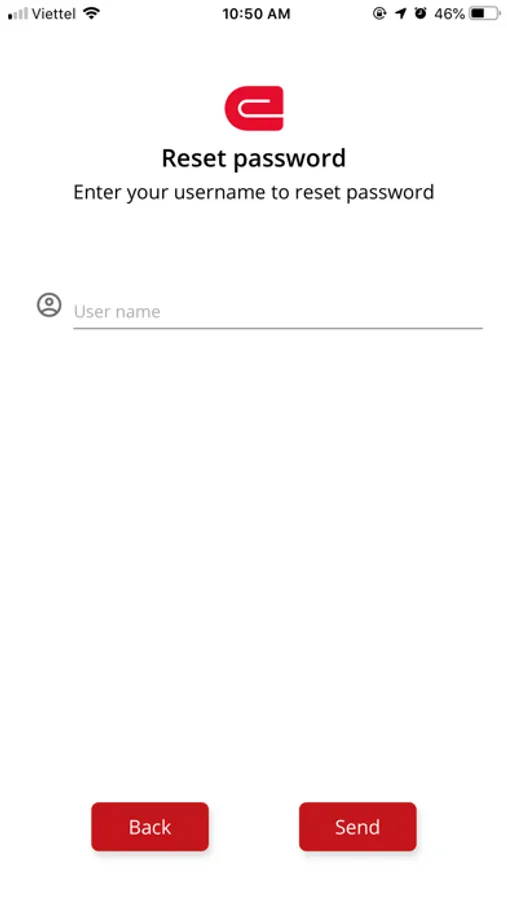This screenshot has height=900, width=507.
Task: Click the word 'Back' on the red button
Action: tap(150, 827)
